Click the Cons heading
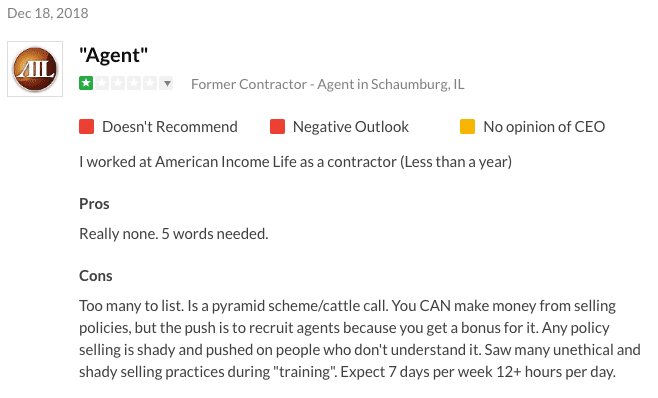Image resolution: width=658 pixels, height=398 pixels. click(x=96, y=276)
